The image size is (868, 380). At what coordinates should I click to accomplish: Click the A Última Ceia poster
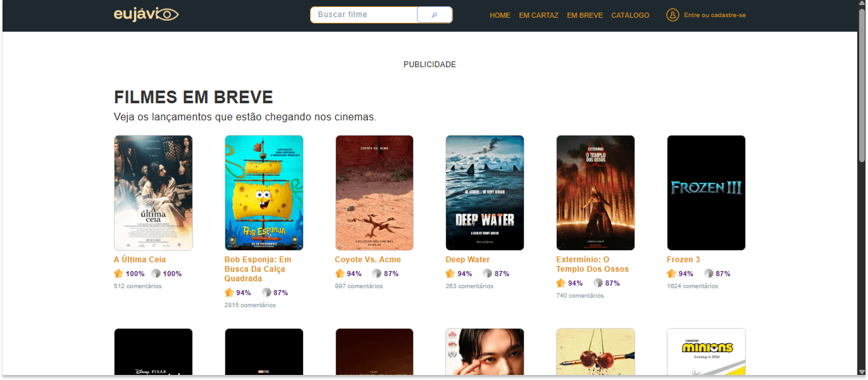[153, 193]
